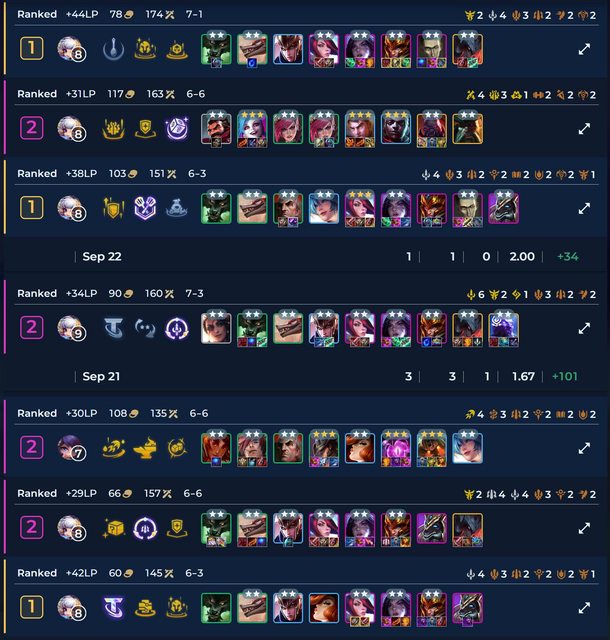Image resolution: width=610 pixels, height=640 pixels.
Task: Click purple crossed-darts augment in +38LP match
Action: coord(145,208)
